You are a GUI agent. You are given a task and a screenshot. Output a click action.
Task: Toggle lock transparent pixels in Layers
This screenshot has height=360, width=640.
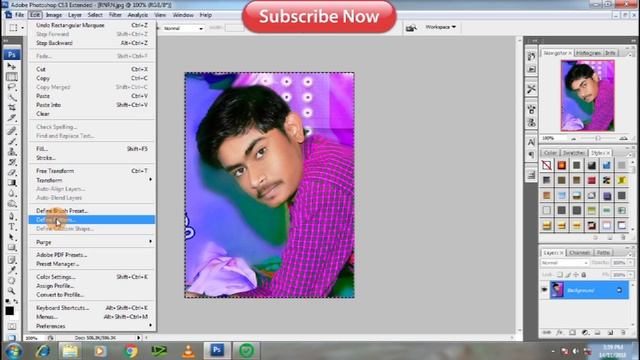click(560, 275)
